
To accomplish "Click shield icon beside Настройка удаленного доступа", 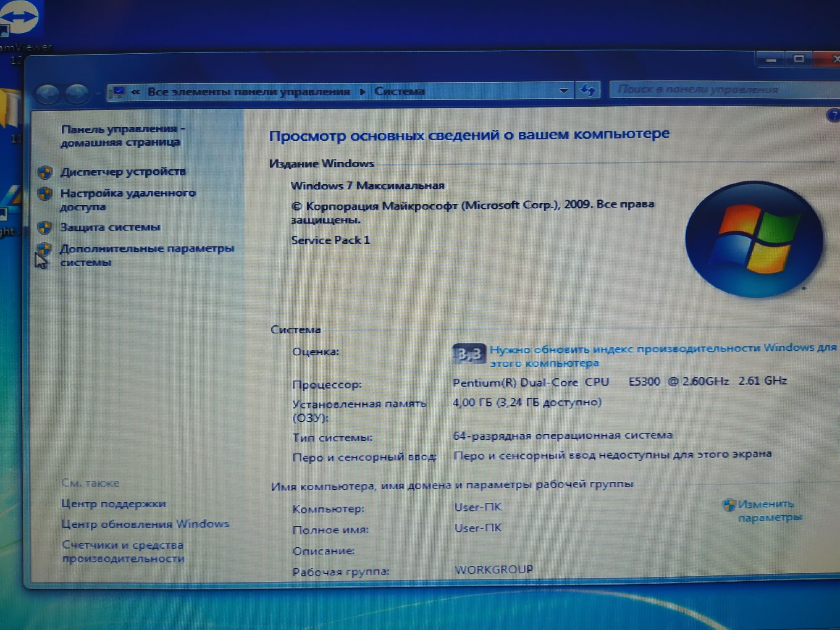I will click(45, 194).
